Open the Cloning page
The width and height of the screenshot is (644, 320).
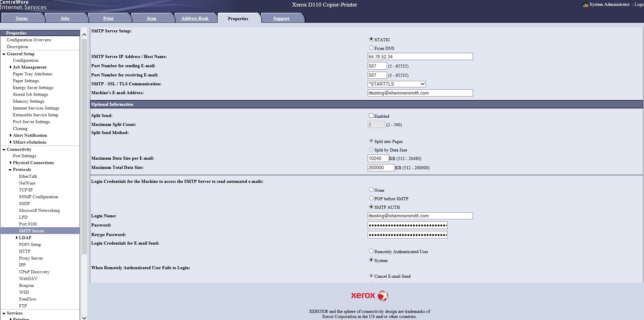click(20, 129)
